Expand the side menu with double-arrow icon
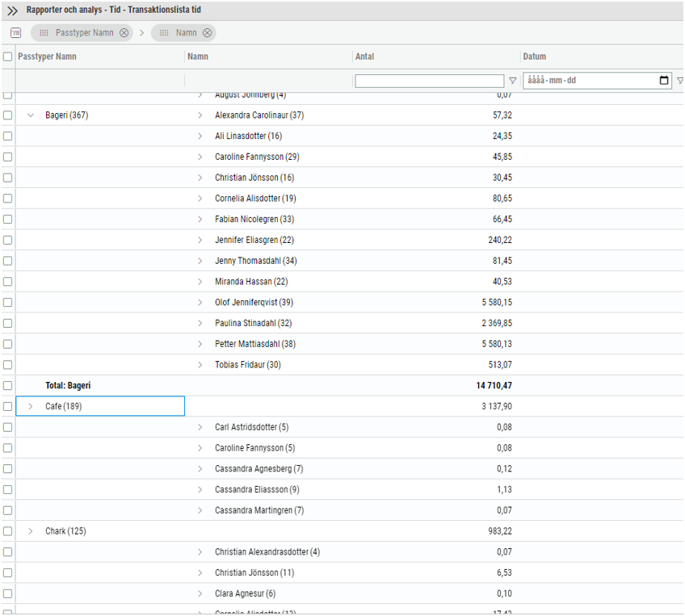 pos(12,10)
